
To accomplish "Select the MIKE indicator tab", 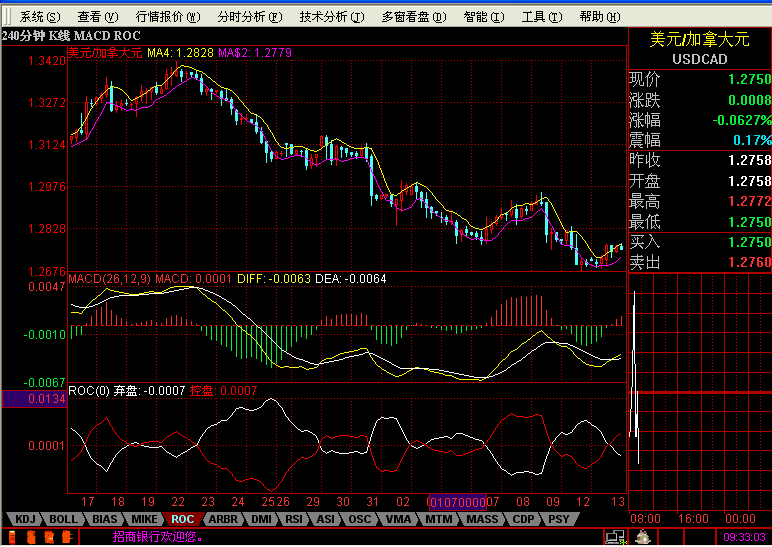I will point(144,519).
